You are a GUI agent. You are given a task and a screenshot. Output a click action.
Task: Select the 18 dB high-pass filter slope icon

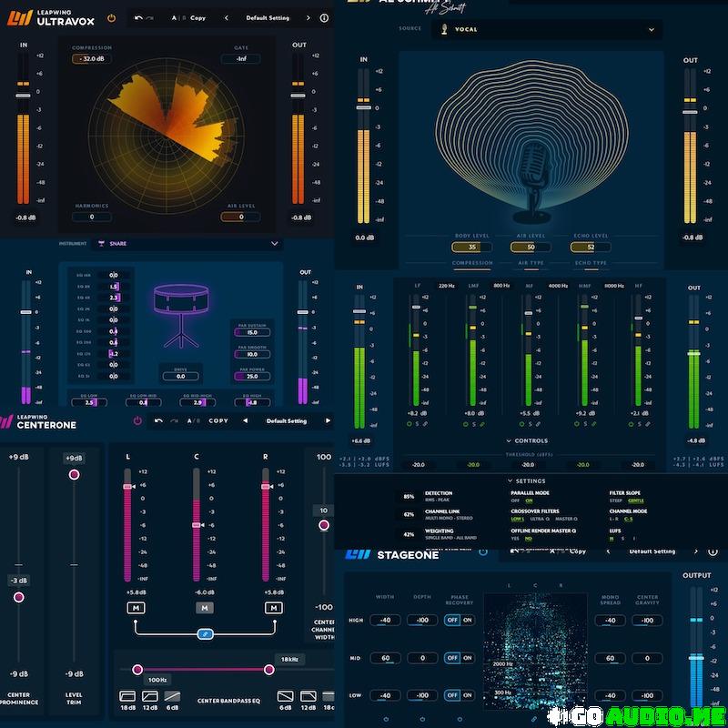point(128,696)
